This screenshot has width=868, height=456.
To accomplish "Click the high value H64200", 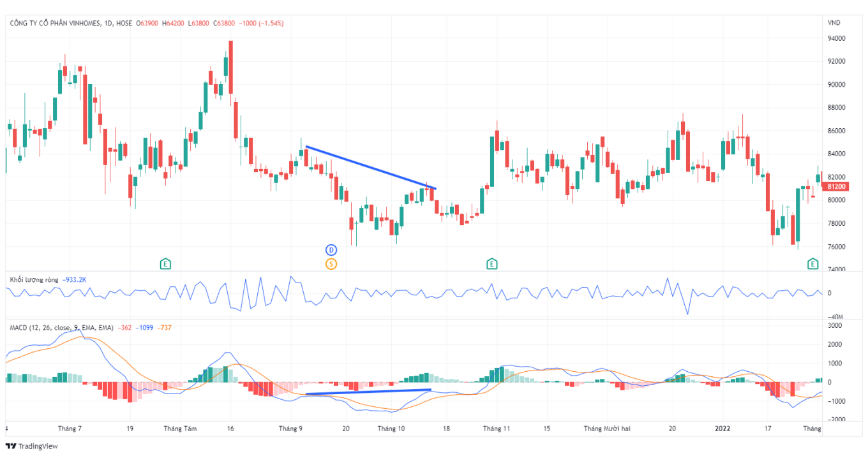I will click(173, 23).
